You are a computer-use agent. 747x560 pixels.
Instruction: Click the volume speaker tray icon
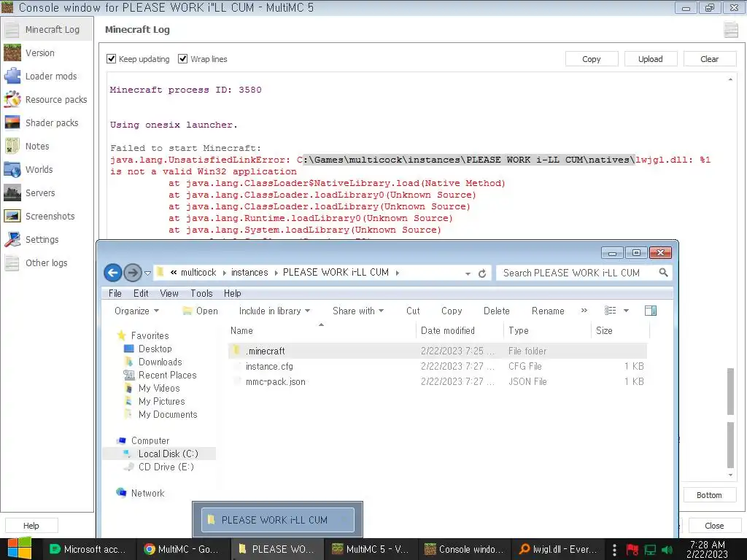pos(668,550)
